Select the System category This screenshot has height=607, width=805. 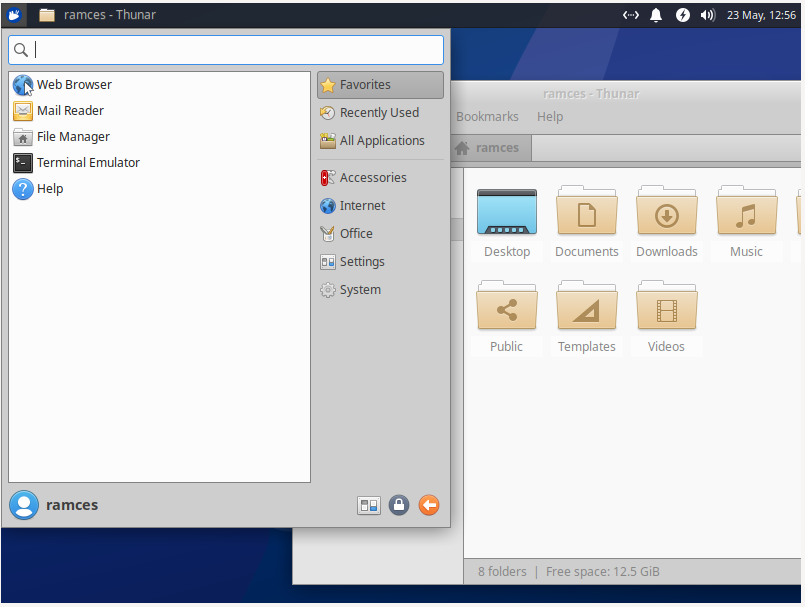pos(358,289)
